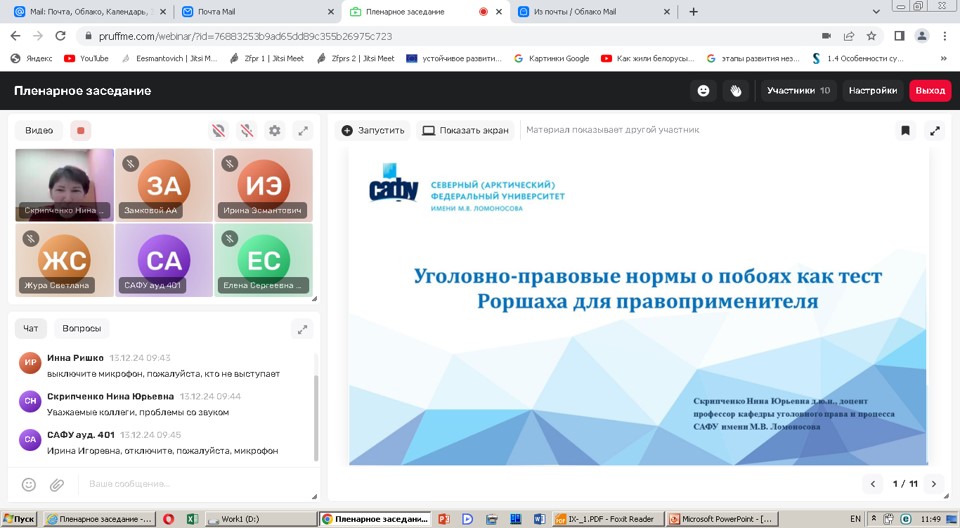Raise hand using the hand icon
Viewport: 960px width, 528px height.
736,90
